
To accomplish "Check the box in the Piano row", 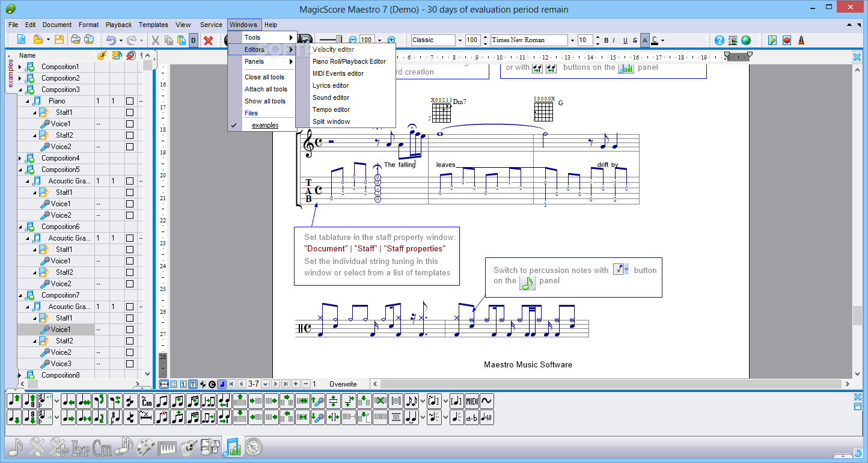I will [x=129, y=101].
